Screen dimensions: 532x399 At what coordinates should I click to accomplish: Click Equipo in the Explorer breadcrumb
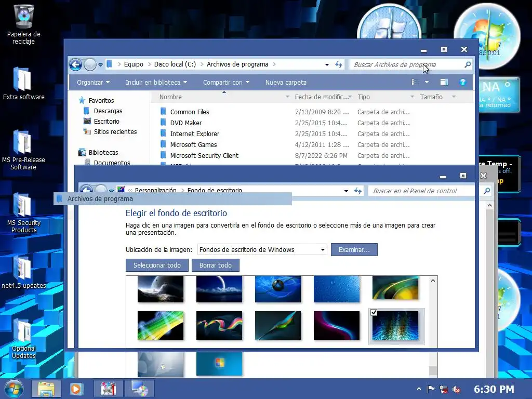pyautogui.click(x=134, y=64)
